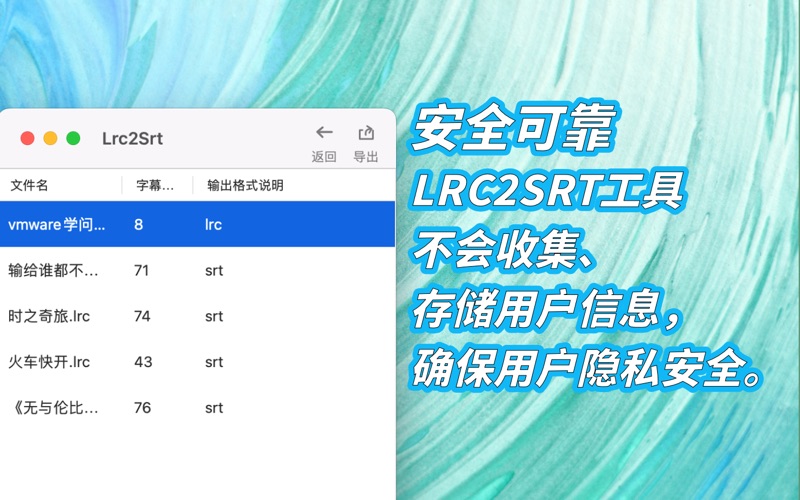Select the 输给谁都不... file row
The image size is (800, 500).
[x=197, y=270]
